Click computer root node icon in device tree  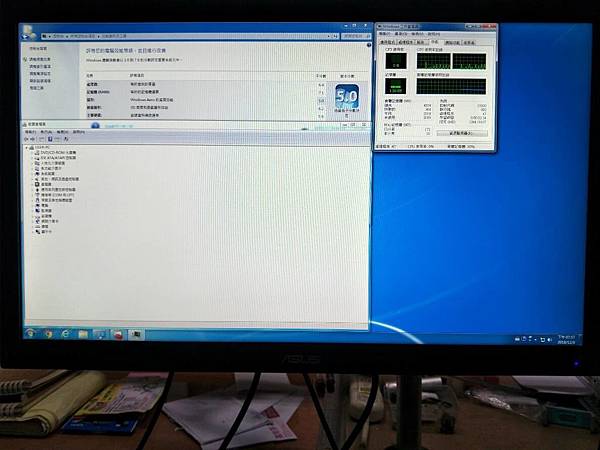32,147
